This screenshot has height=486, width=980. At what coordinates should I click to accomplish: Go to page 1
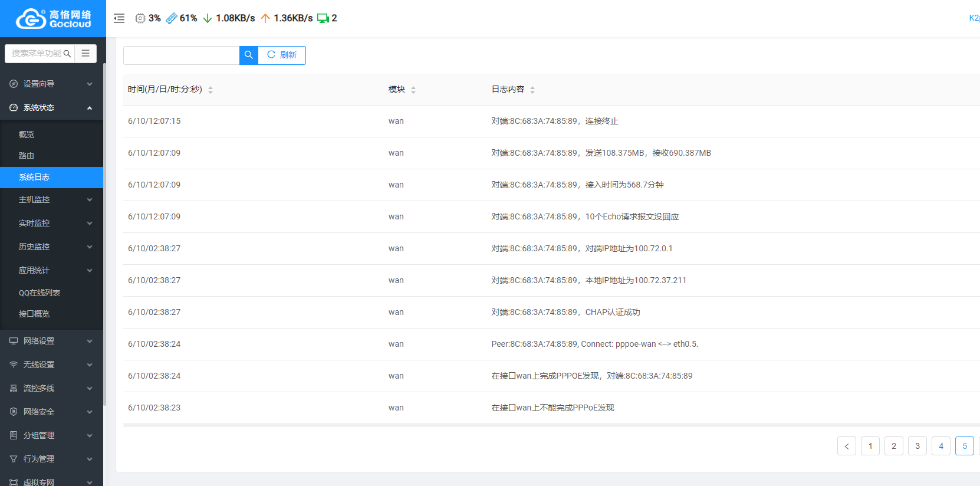tap(870, 446)
